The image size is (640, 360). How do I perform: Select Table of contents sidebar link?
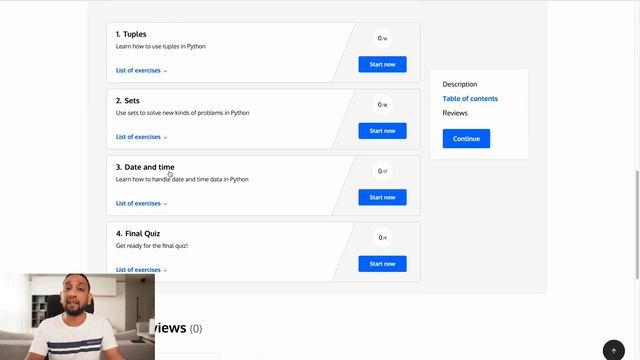pos(470,99)
